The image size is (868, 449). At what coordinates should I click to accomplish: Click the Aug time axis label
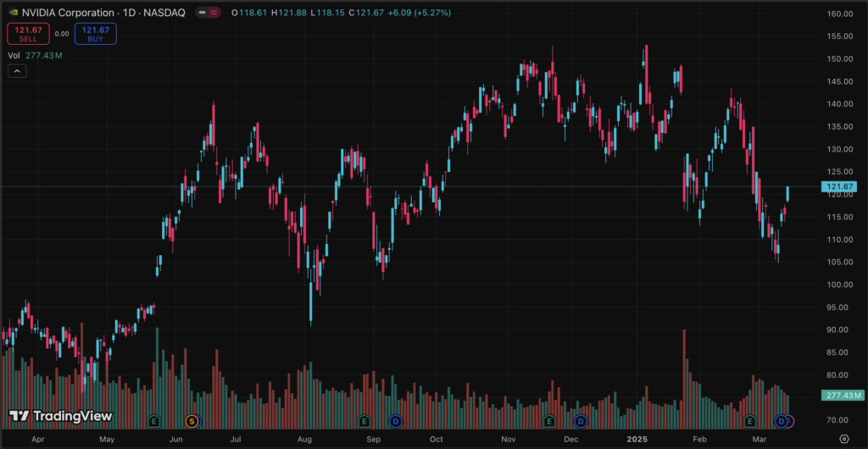304,440
